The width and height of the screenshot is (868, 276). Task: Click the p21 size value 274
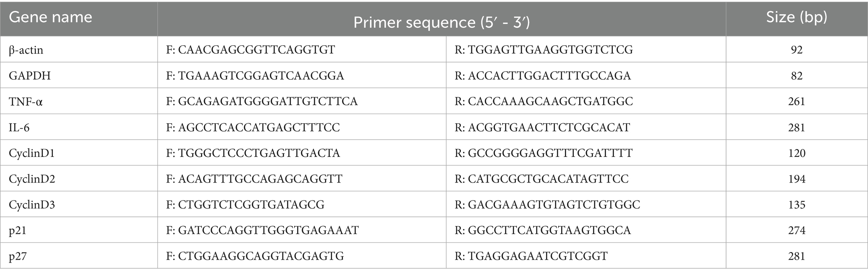point(796,230)
